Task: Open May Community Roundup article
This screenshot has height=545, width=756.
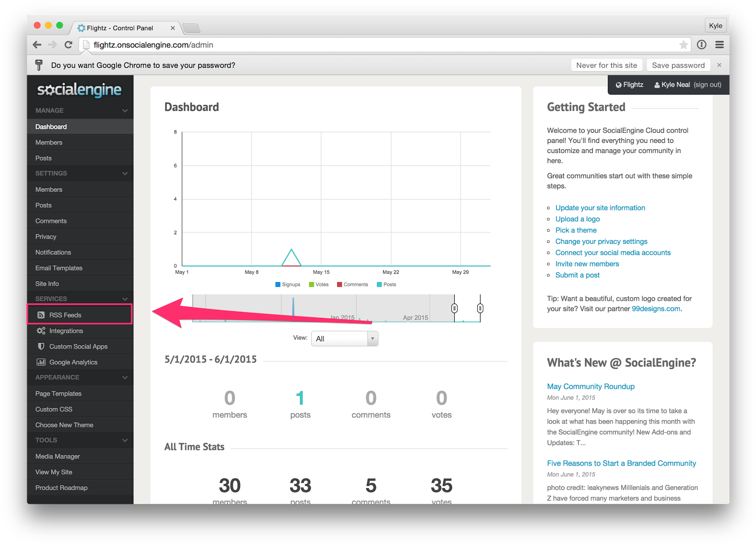Action: (x=591, y=386)
